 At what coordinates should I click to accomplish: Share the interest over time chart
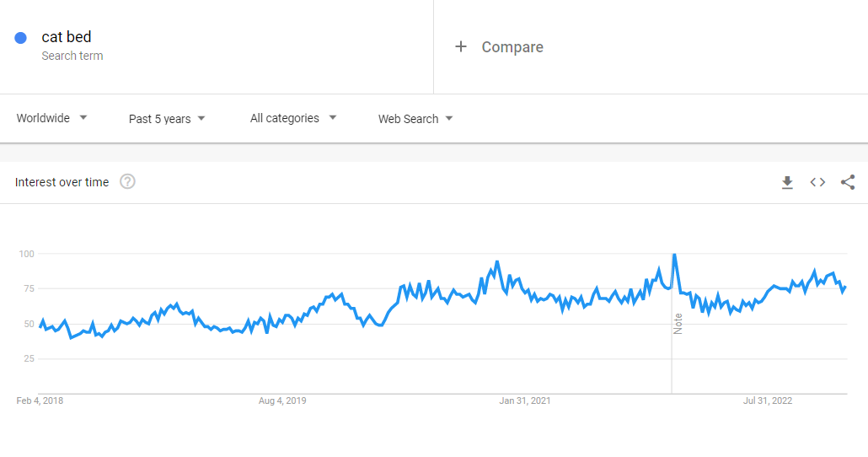[x=848, y=182]
